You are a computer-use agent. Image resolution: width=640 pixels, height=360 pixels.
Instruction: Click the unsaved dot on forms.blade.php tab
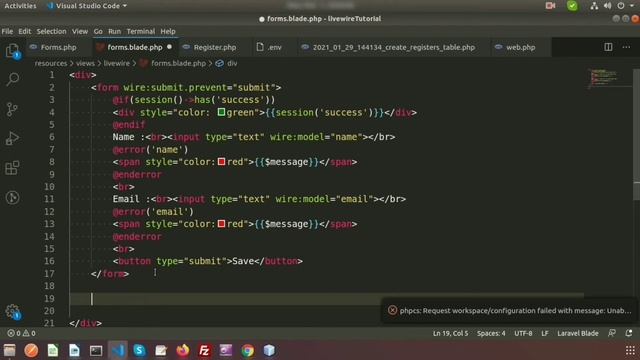[x=169, y=47]
